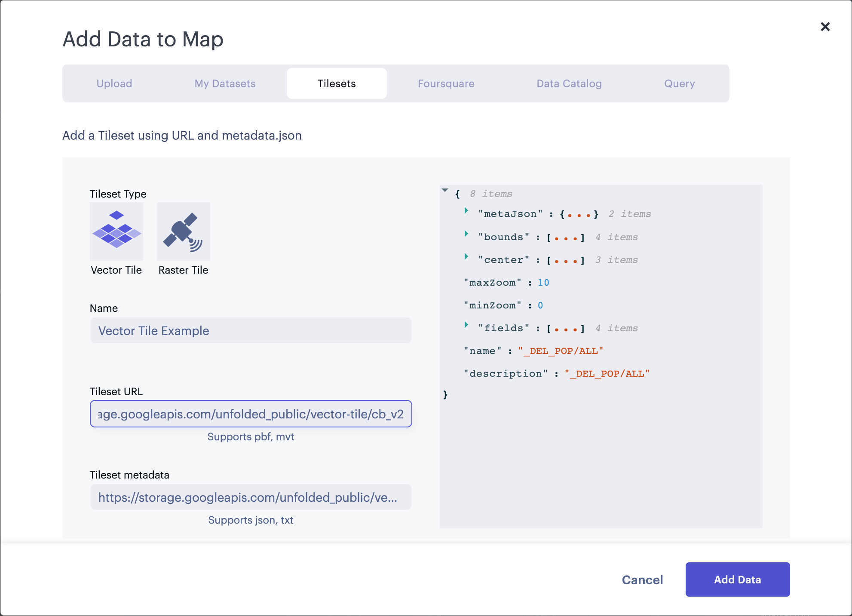Open the My Datasets tab

pyautogui.click(x=225, y=83)
